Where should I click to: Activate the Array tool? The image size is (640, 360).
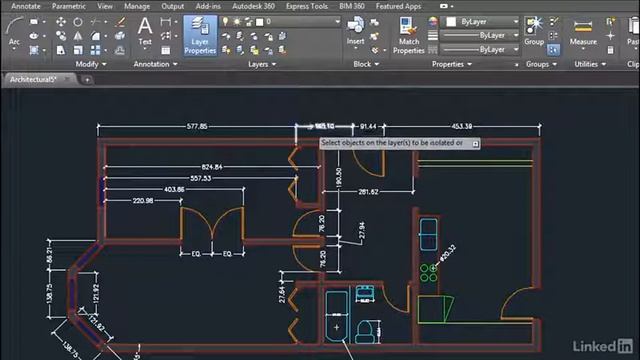tap(95, 50)
